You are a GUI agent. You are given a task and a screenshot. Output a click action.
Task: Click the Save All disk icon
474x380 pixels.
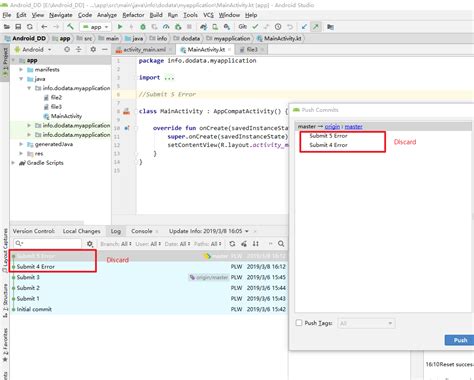click(x=18, y=27)
